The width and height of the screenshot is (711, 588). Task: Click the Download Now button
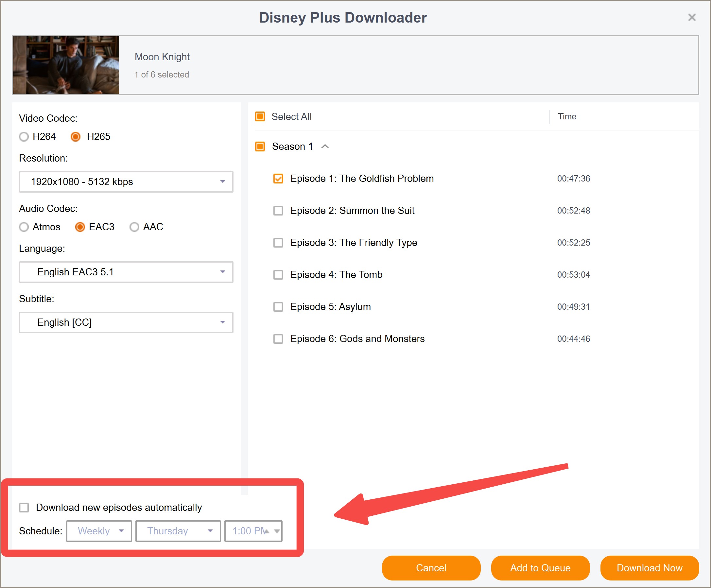point(650,568)
